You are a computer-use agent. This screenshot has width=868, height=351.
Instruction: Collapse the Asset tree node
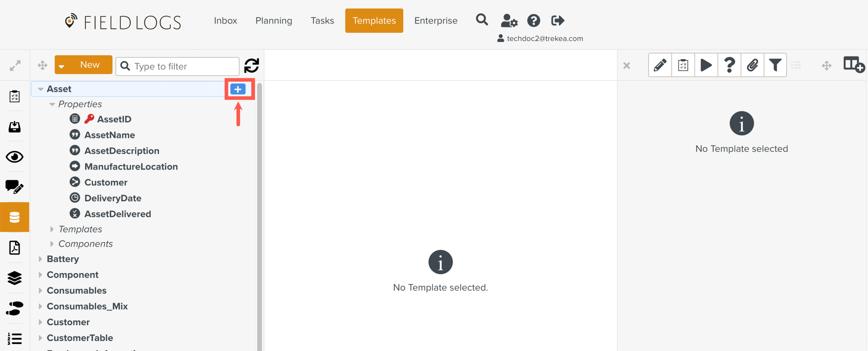pos(41,89)
